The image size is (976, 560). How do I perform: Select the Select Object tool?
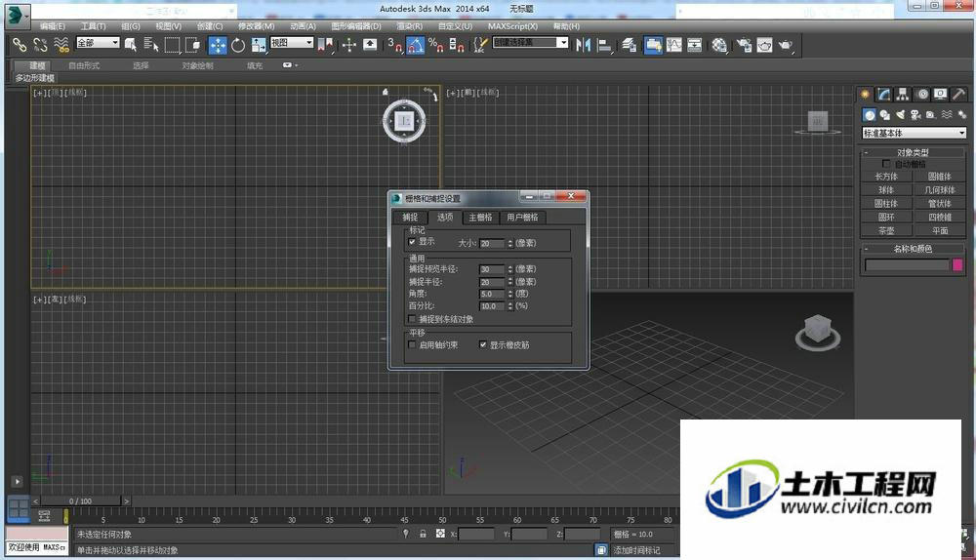click(x=131, y=45)
